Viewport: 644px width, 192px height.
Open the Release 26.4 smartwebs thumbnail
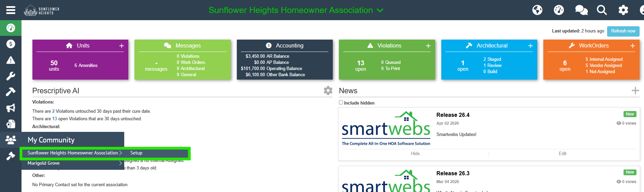(386, 129)
